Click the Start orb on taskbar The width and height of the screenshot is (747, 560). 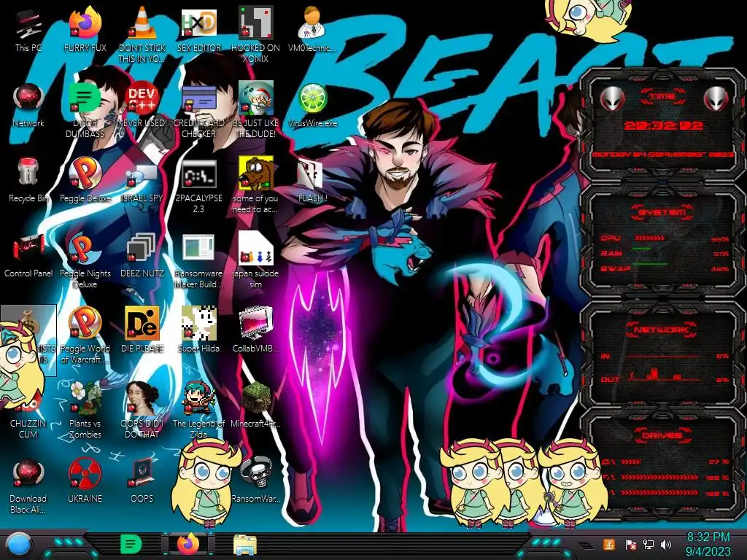18,545
